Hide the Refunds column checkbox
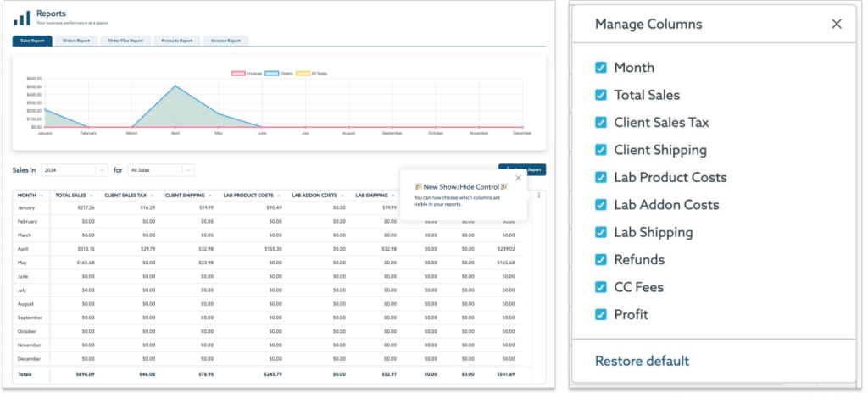The width and height of the screenshot is (868, 409). (x=601, y=259)
